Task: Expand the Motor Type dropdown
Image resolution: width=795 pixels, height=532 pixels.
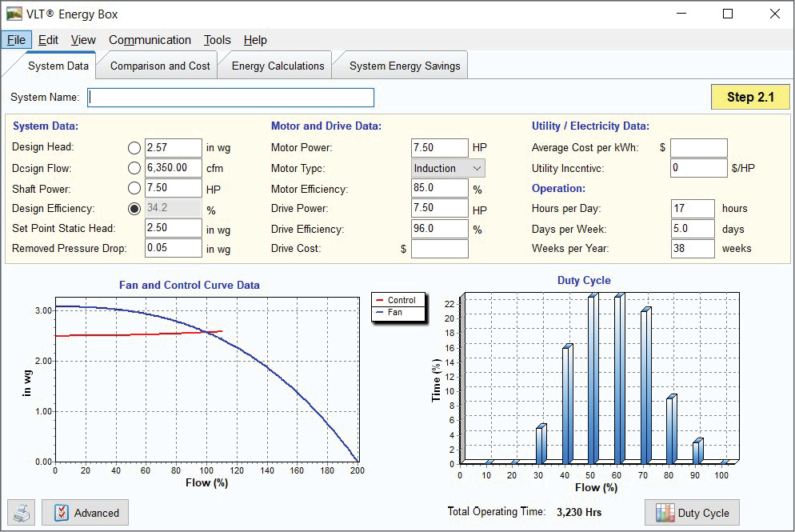Action: [x=449, y=168]
